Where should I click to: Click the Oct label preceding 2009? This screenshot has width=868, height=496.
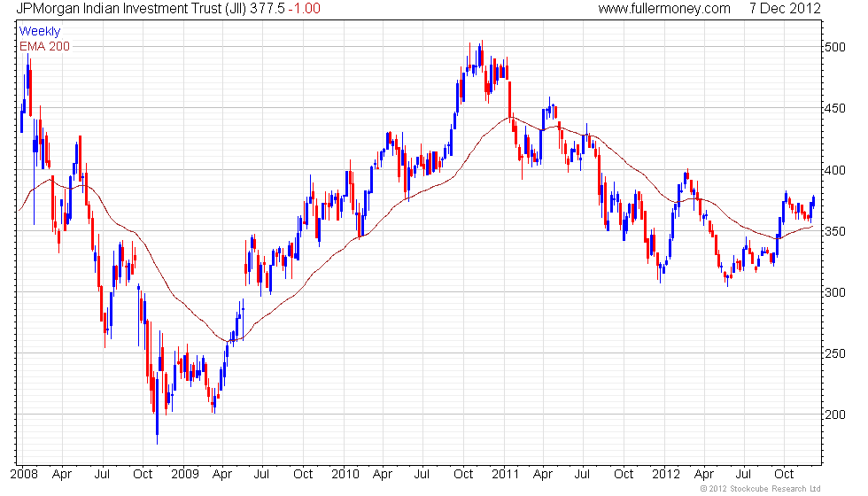point(143,474)
